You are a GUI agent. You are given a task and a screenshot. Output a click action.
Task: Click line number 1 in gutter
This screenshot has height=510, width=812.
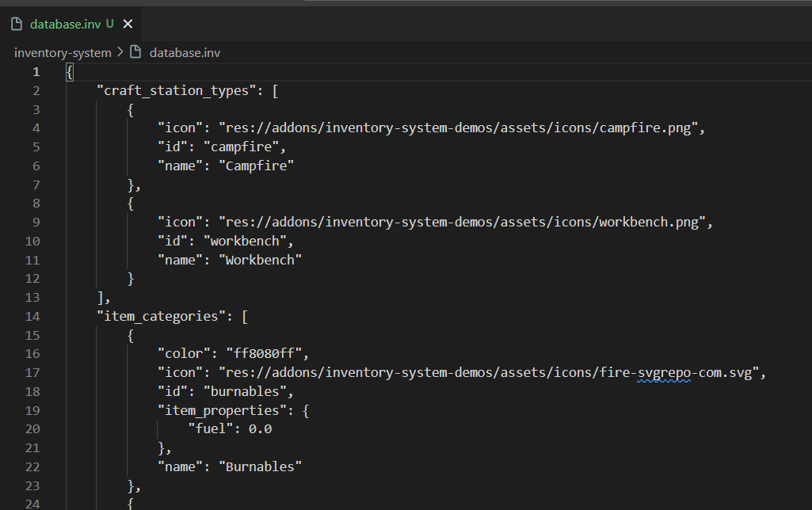coord(36,72)
